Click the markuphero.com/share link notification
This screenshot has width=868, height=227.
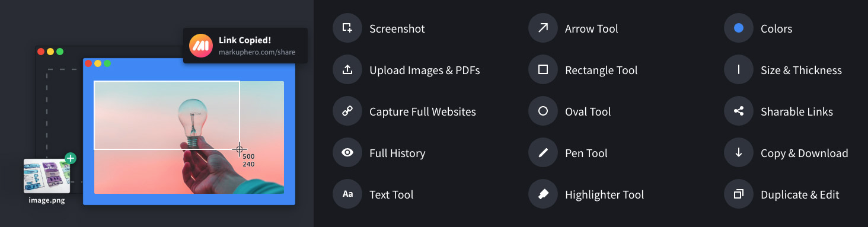(245, 46)
